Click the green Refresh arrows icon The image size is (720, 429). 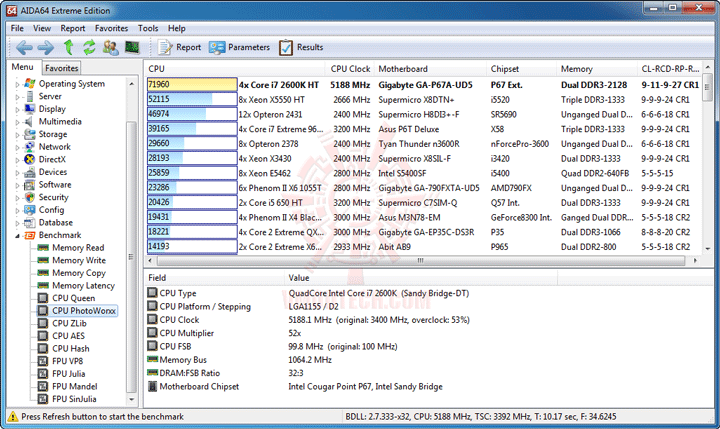(89, 47)
